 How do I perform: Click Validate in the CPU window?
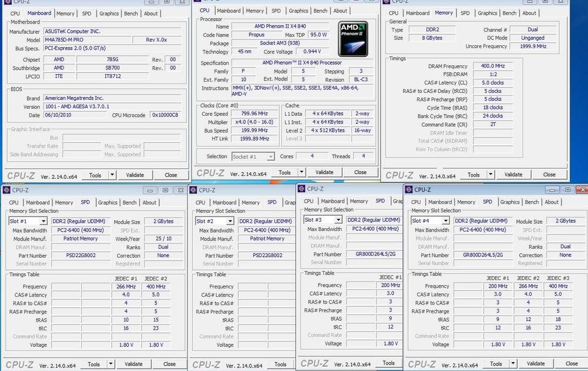tap(325, 172)
